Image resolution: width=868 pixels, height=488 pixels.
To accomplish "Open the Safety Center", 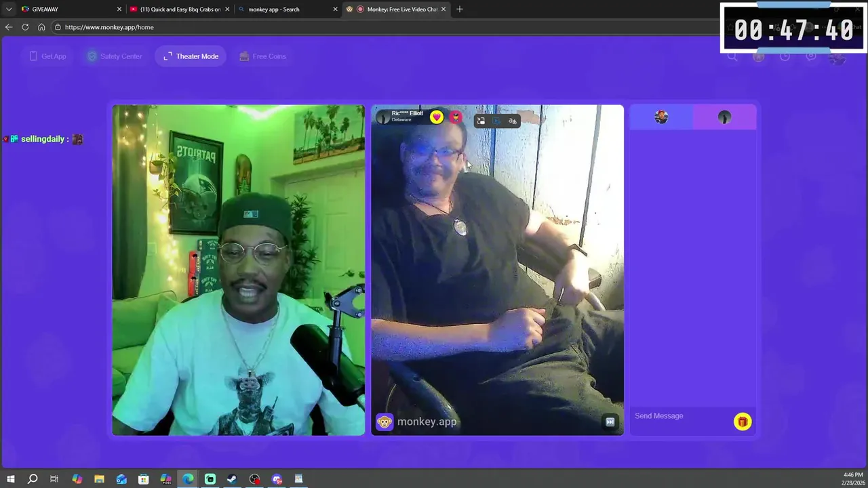I will [115, 56].
